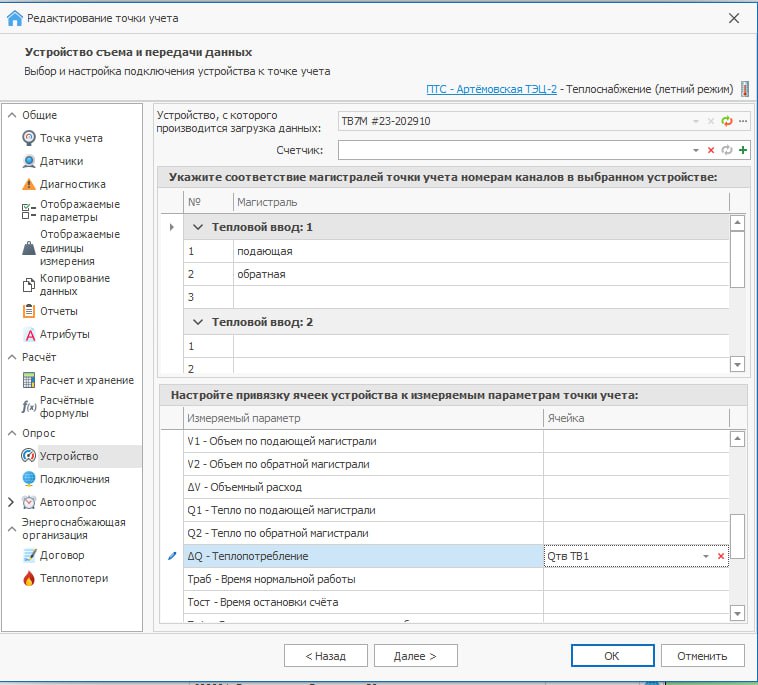Select Подключения in the sidebar
This screenshot has width=758, height=685.
click(74, 479)
